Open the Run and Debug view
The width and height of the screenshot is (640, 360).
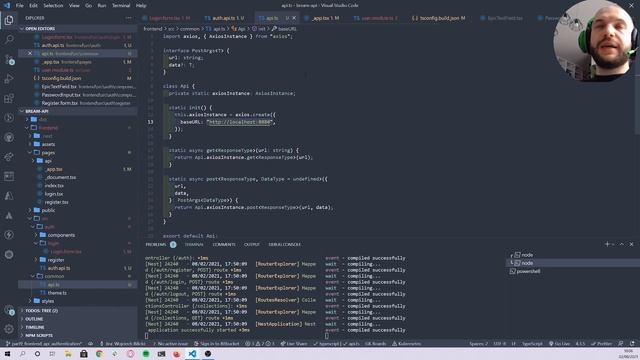[9, 79]
